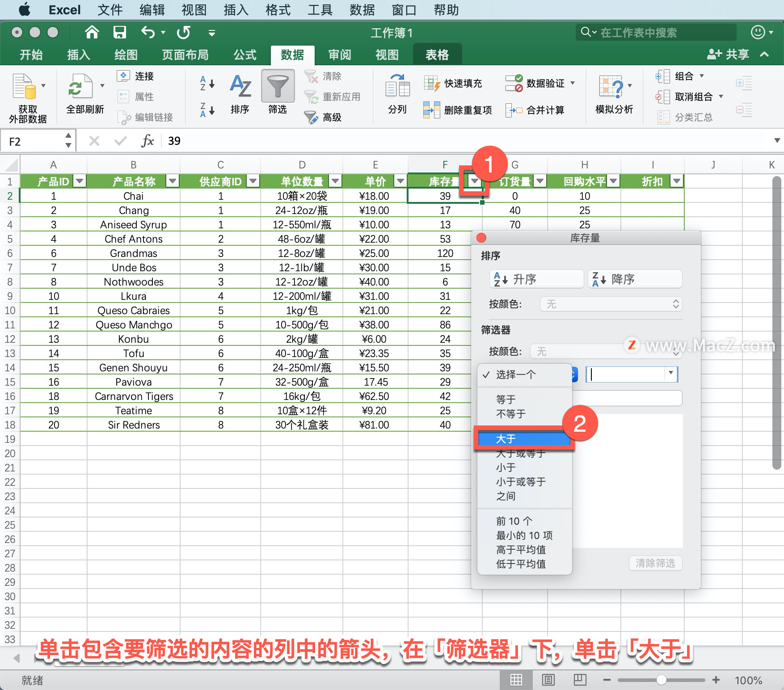Click the What-If Analysis icon
The image size is (784, 690).
[x=611, y=86]
